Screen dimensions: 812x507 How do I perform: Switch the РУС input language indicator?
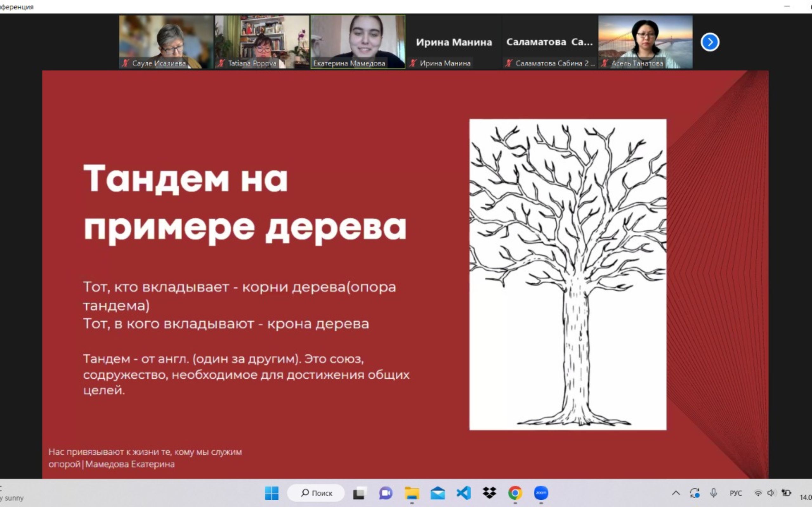[736, 493]
